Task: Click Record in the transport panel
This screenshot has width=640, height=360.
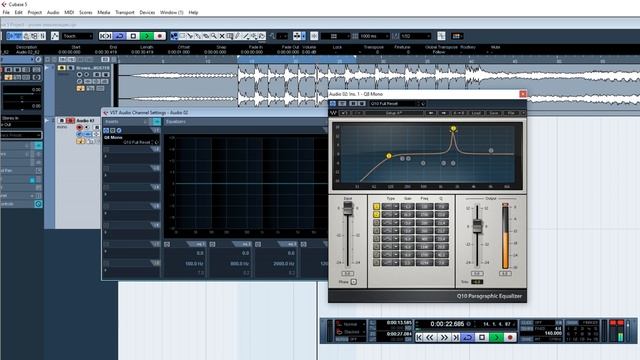Action: (509, 338)
